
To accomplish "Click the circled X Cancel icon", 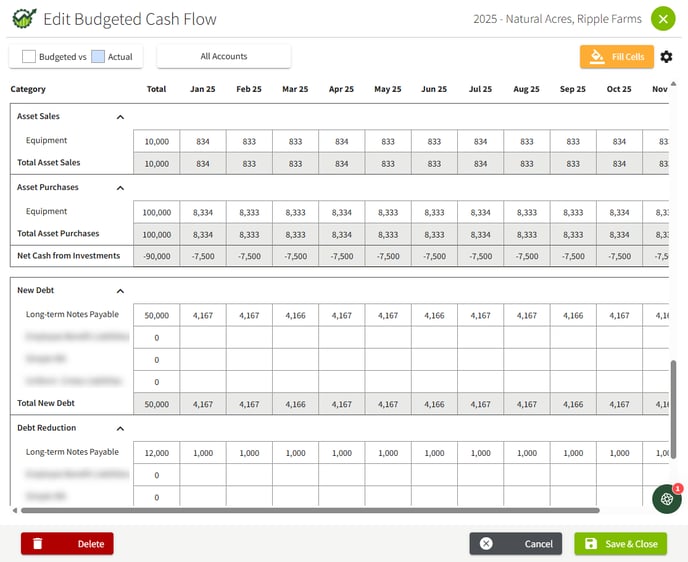I will pos(486,544).
